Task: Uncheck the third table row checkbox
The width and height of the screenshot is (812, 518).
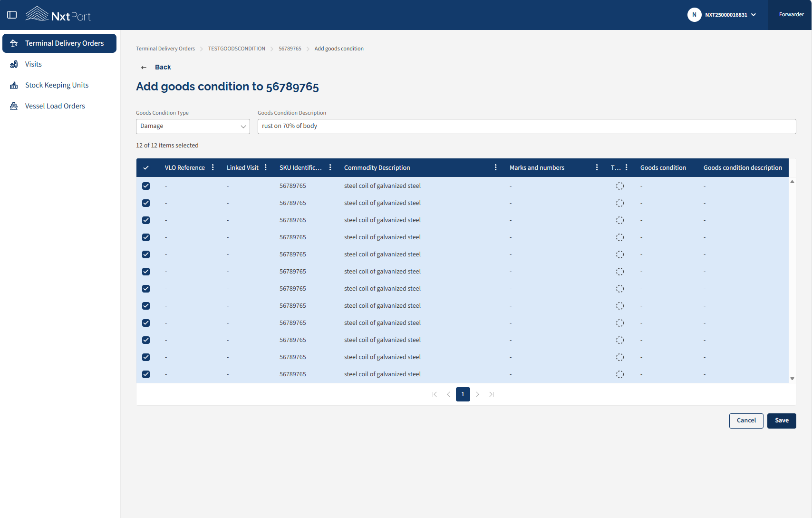Action: coord(146,220)
